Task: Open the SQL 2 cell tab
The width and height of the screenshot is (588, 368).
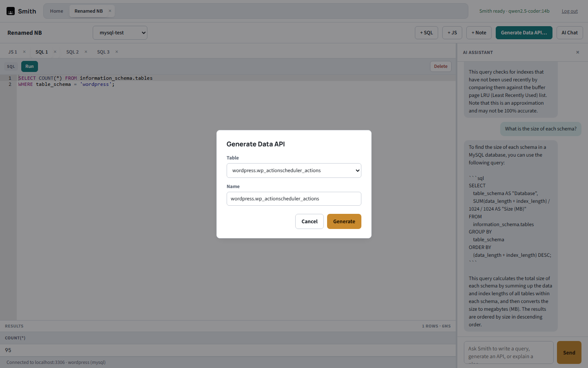Action: point(73,52)
